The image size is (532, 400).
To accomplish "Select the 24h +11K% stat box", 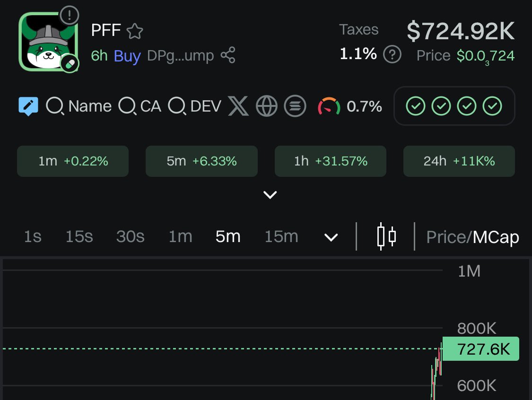I will click(459, 161).
